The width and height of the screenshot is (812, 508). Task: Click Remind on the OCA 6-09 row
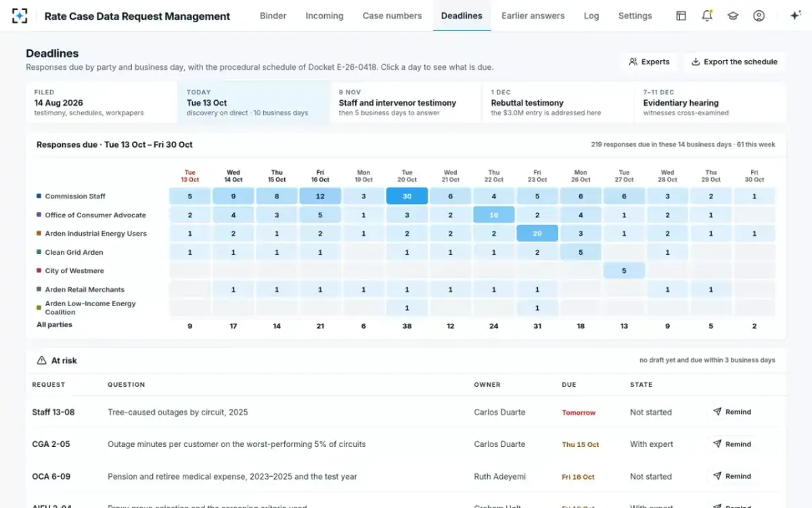[x=731, y=476]
